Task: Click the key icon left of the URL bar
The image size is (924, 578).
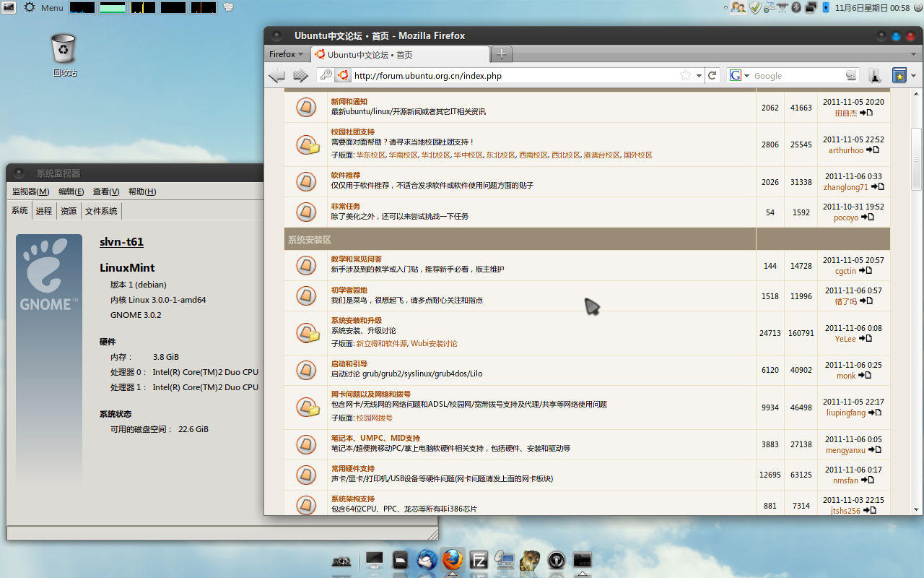Action: coord(326,75)
